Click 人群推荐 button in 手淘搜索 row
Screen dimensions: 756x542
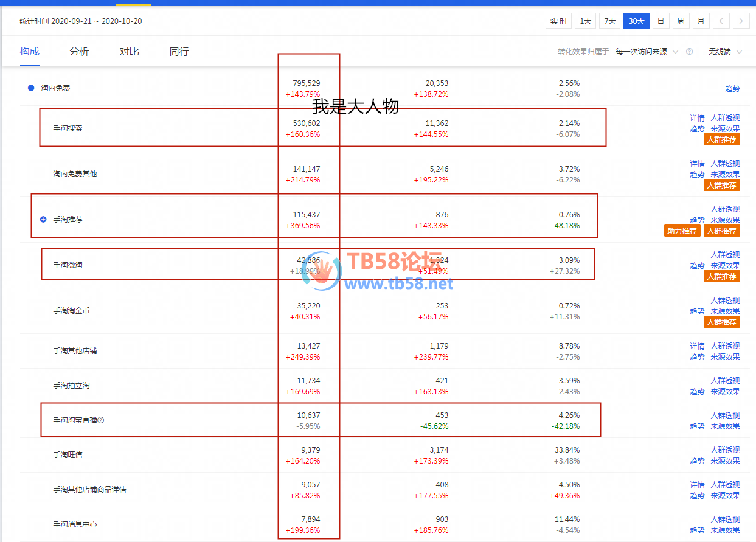[722, 140]
